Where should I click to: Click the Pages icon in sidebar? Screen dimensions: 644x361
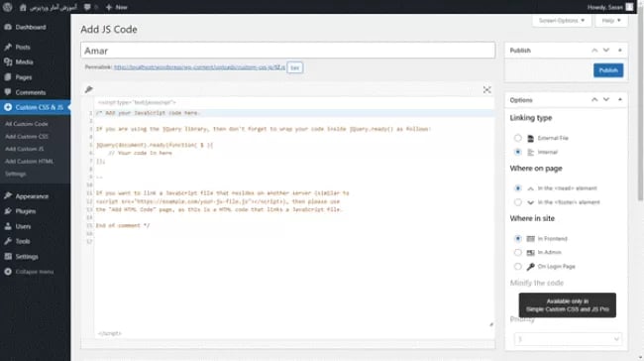(8, 77)
